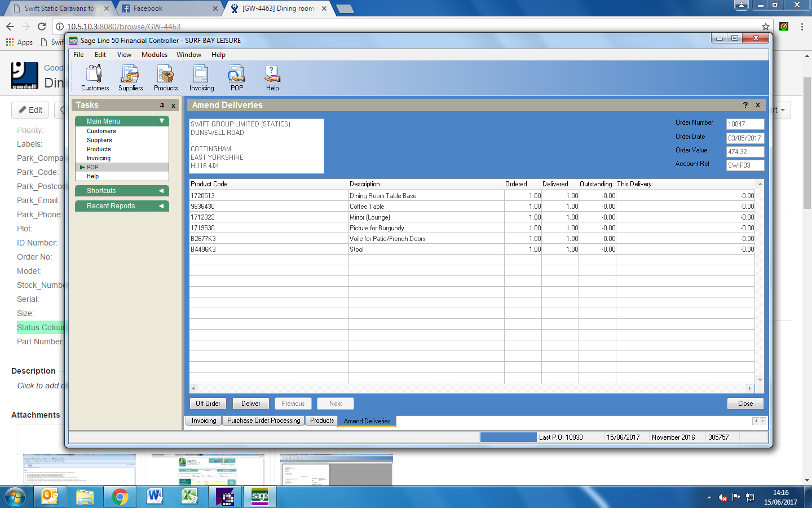Click the Help toolbar icon
This screenshot has height=508, width=812.
272,77
